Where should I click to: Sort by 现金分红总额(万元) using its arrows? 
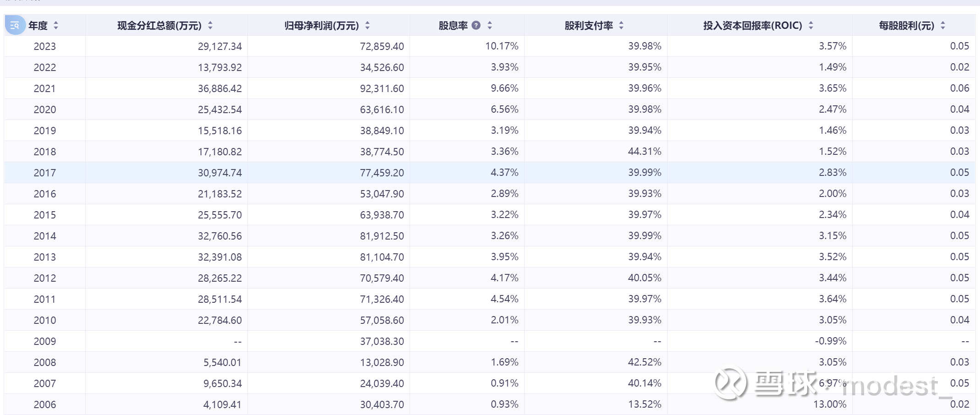click(x=210, y=25)
